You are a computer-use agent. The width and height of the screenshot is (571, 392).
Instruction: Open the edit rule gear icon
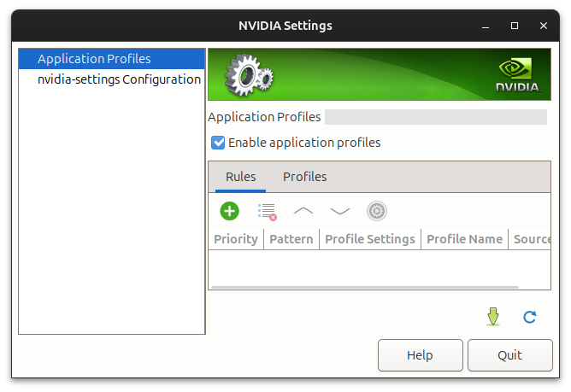pyautogui.click(x=377, y=211)
